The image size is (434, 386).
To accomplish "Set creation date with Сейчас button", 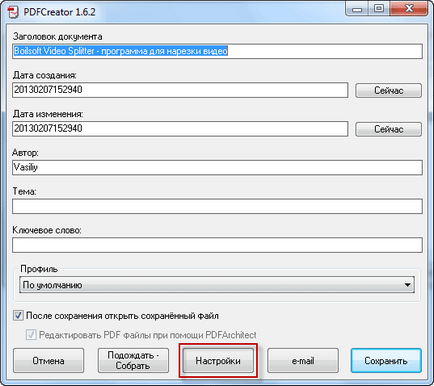I will coord(388,90).
